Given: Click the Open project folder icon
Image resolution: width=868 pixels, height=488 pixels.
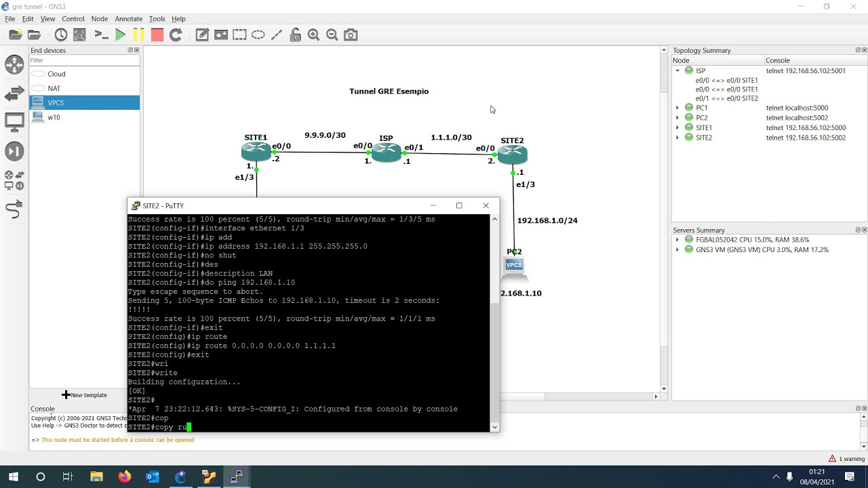Looking at the screenshot, I should point(34,35).
